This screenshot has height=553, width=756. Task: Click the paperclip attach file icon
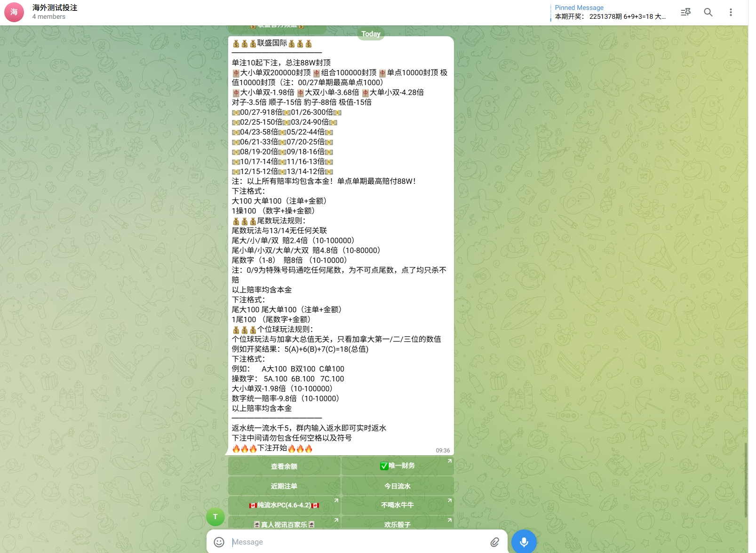[x=494, y=542]
